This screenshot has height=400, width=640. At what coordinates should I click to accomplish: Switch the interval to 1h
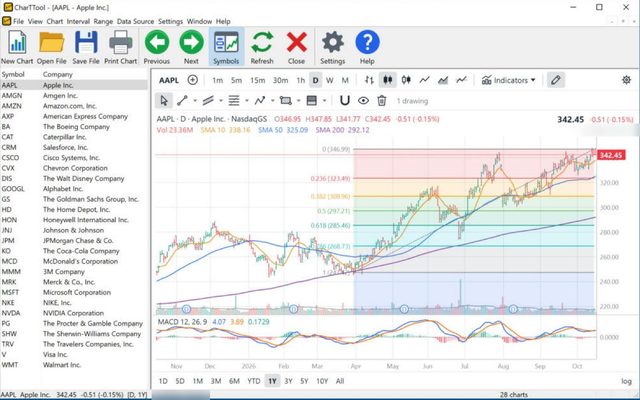click(301, 80)
